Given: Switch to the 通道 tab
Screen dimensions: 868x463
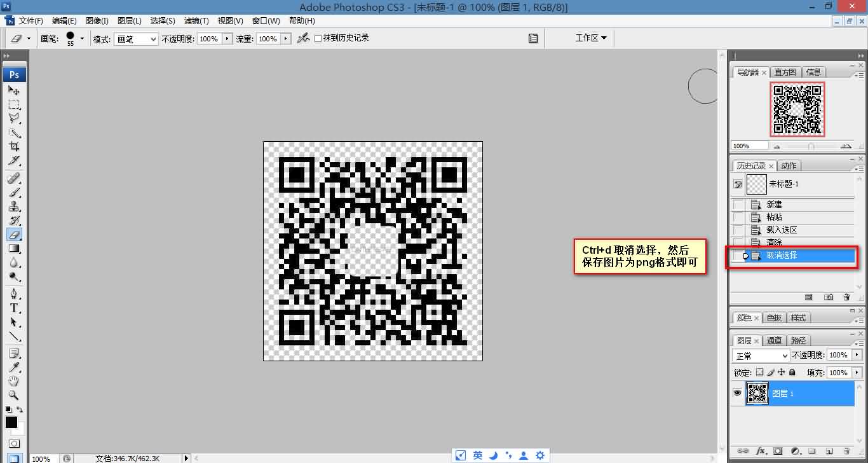Looking at the screenshot, I should tap(774, 340).
